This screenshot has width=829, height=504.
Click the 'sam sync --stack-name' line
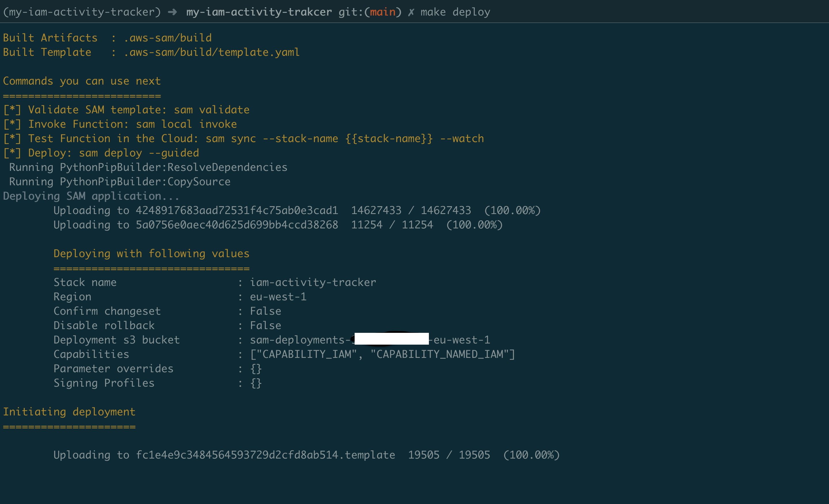(243, 139)
